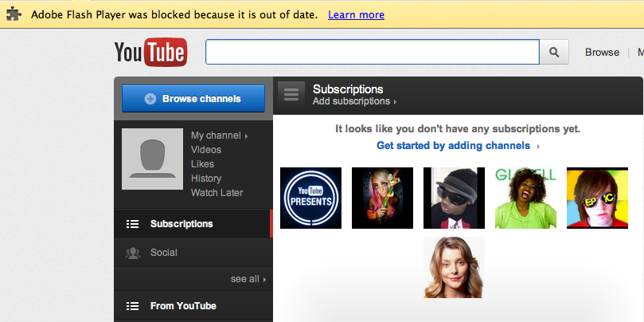
Task: Open the GloZell green shirt channel thumbnail
Action: tap(525, 198)
